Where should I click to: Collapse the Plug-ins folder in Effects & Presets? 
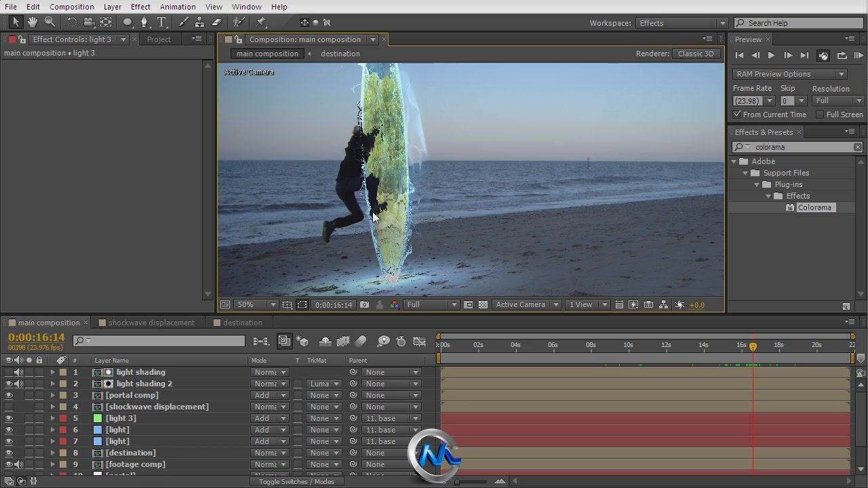758,184
